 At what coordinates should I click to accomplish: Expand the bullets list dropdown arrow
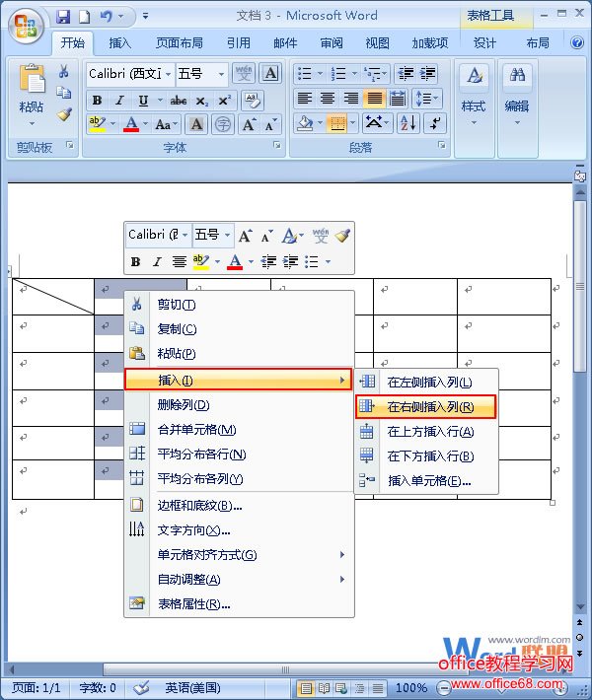(x=320, y=73)
